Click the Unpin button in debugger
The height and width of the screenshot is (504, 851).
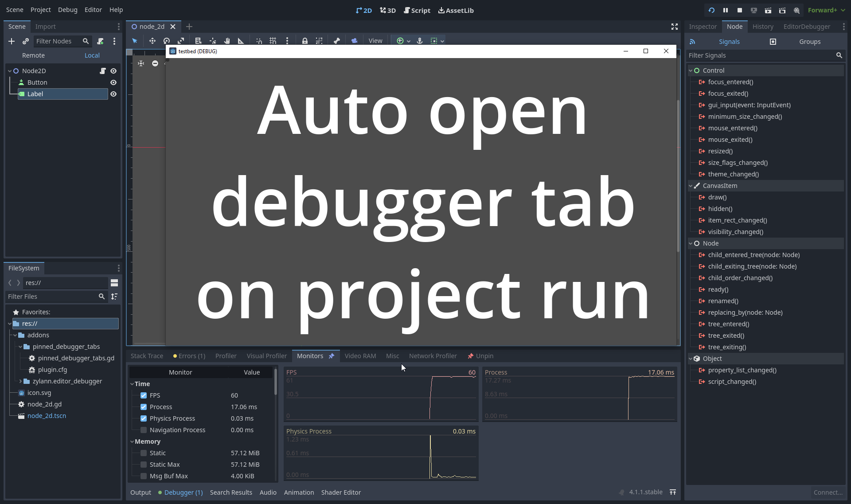(480, 356)
